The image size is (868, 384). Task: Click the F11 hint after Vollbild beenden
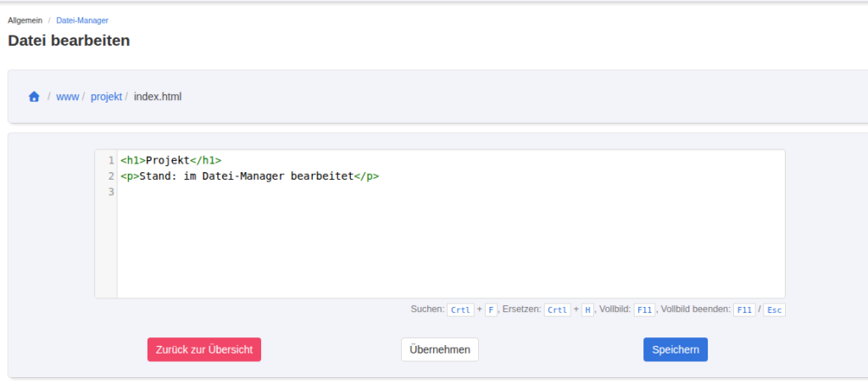pos(744,310)
